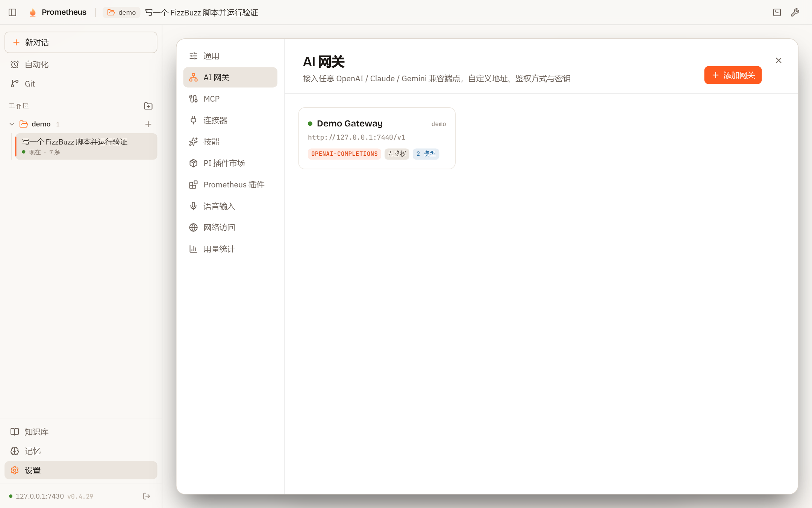Click the OPENAI-COMPLETIONS tag

pos(344,154)
